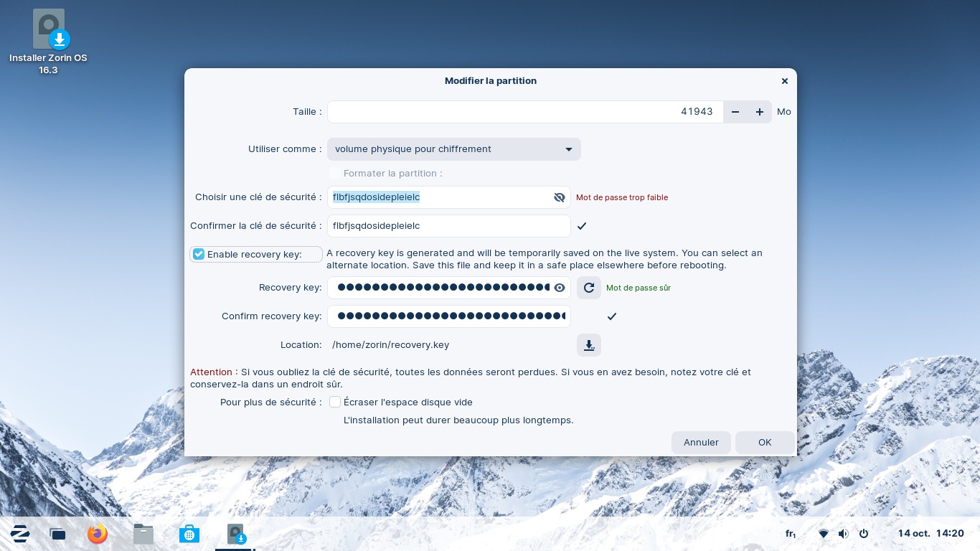The image size is (980, 551).
Task: Uncheck Enable recovery key checkbox
Action: pyautogui.click(x=199, y=255)
